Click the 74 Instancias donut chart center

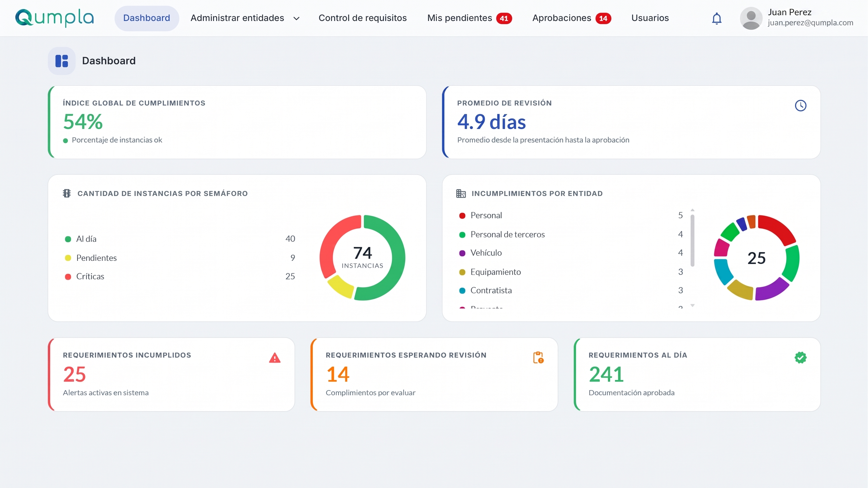tap(362, 257)
